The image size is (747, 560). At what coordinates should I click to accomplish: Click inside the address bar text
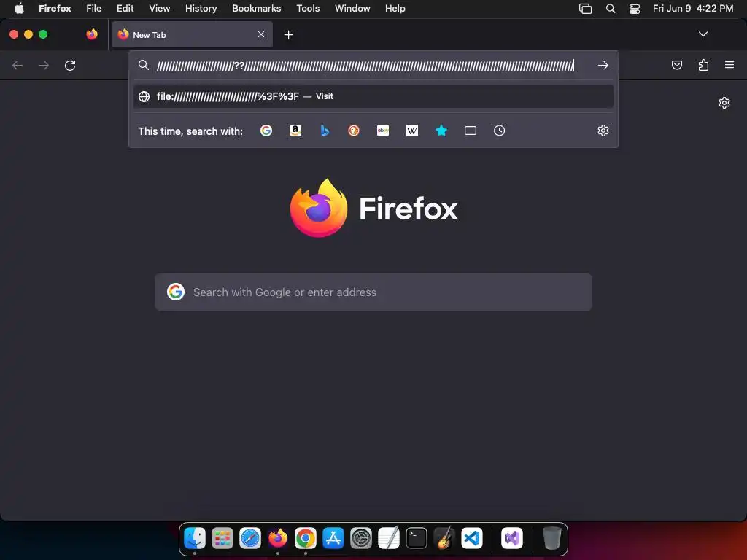tap(365, 65)
